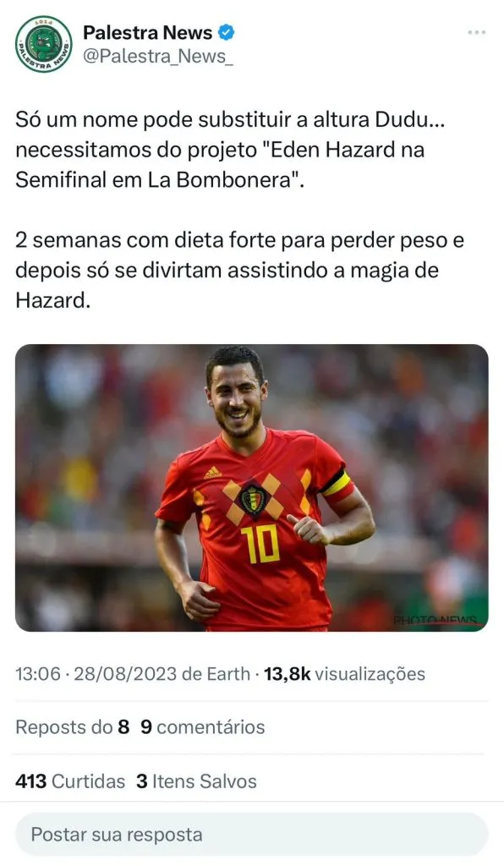Image resolution: width=504 pixels, height=866 pixels.
Task: Visit the @Palestra_News_ handle
Action: point(158,57)
